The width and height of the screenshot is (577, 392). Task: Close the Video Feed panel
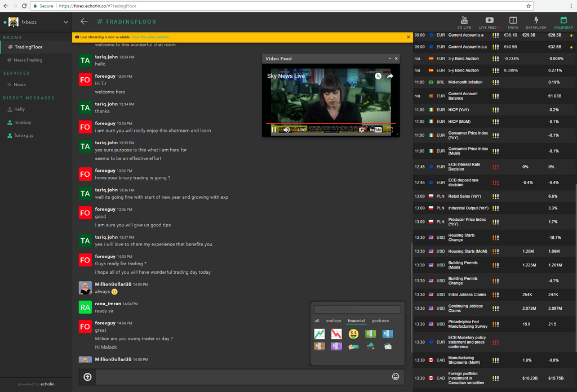click(x=396, y=59)
